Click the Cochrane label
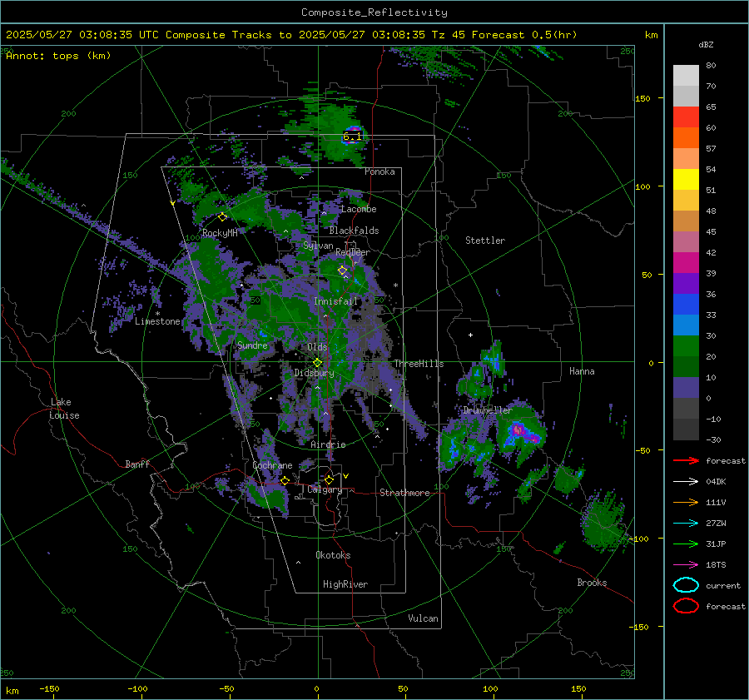Viewport: 749px width, 700px height. pos(272,465)
